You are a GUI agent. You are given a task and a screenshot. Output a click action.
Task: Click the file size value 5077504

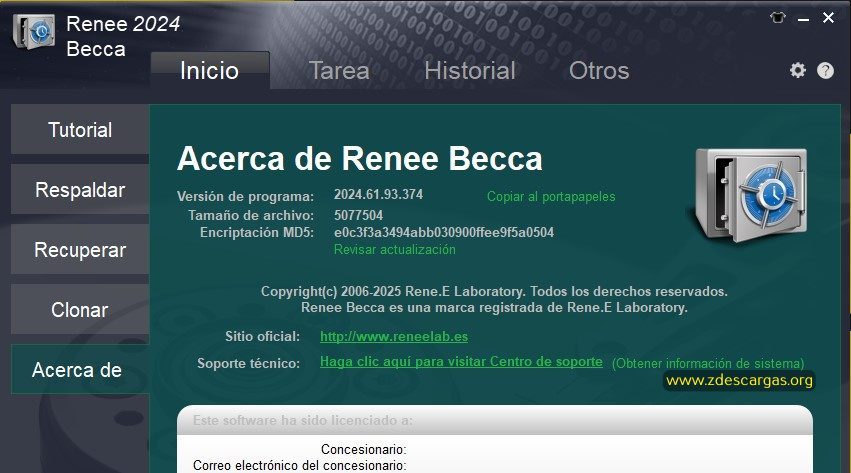(x=358, y=215)
